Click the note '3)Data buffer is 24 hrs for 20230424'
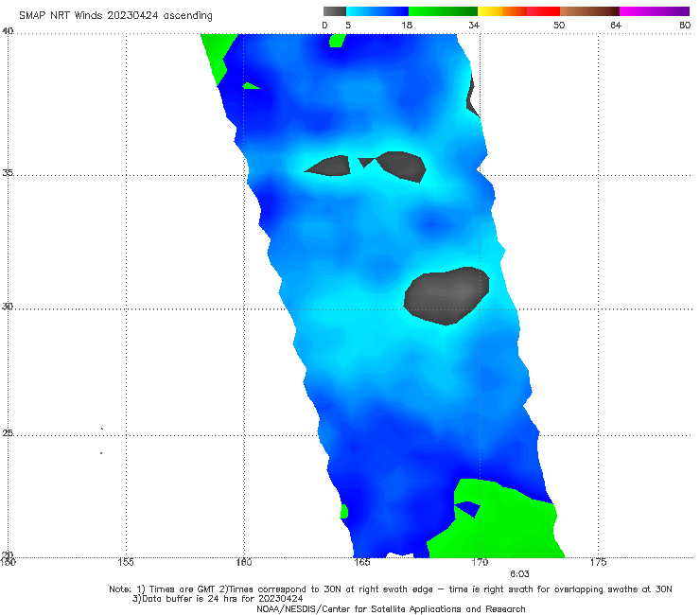 tap(218, 599)
